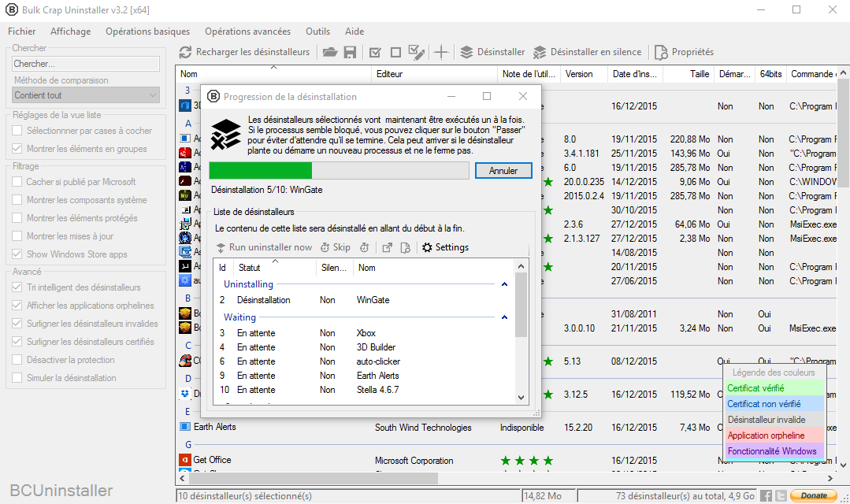Image resolution: width=850 pixels, height=504 pixels.
Task: Open the Outils menu
Action: tap(317, 31)
